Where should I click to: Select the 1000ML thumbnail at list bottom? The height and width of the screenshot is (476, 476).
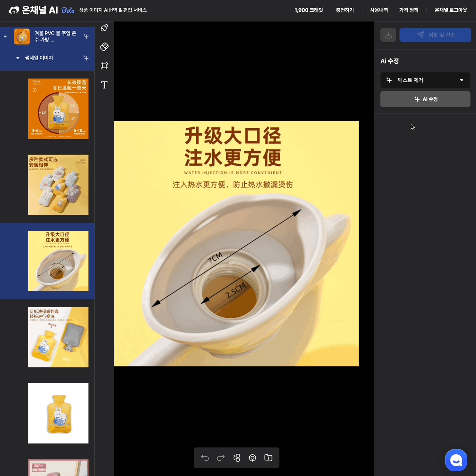(x=58, y=468)
